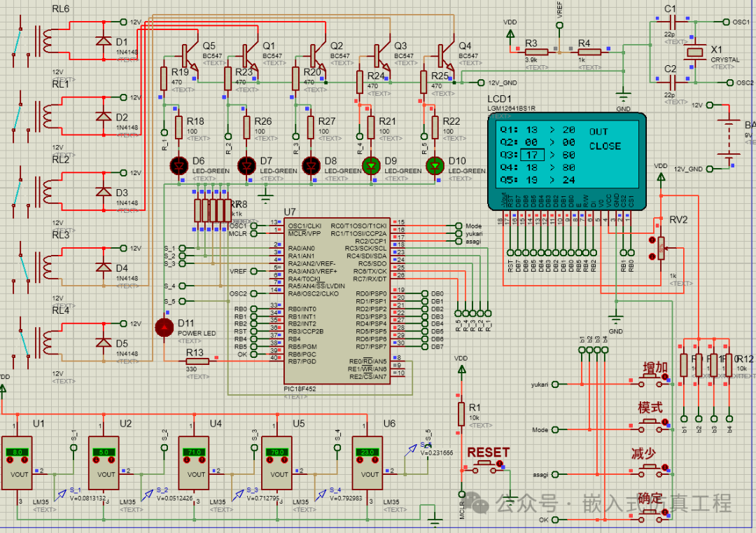
Task: Decrease U1 LM35 temperature with down arrow
Action: pos(10,460)
